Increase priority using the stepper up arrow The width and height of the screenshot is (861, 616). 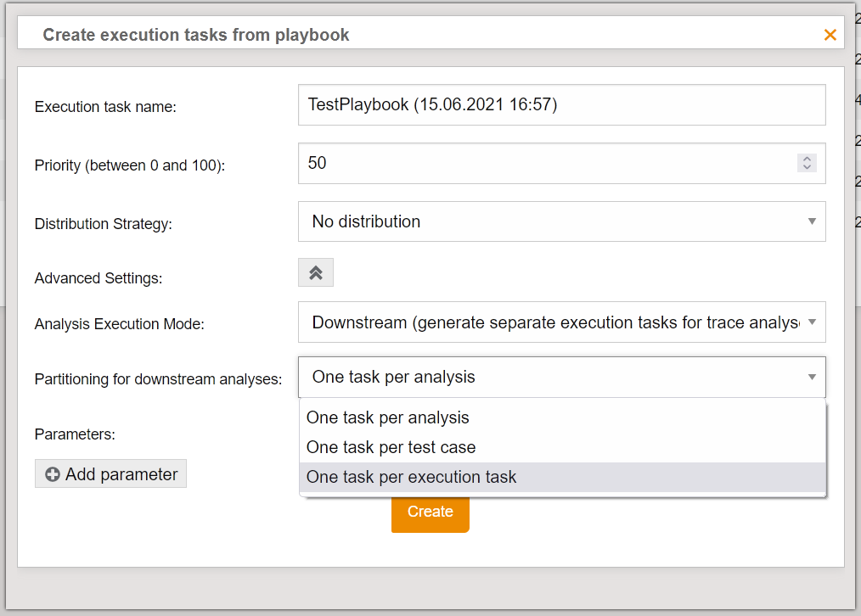[807, 159]
